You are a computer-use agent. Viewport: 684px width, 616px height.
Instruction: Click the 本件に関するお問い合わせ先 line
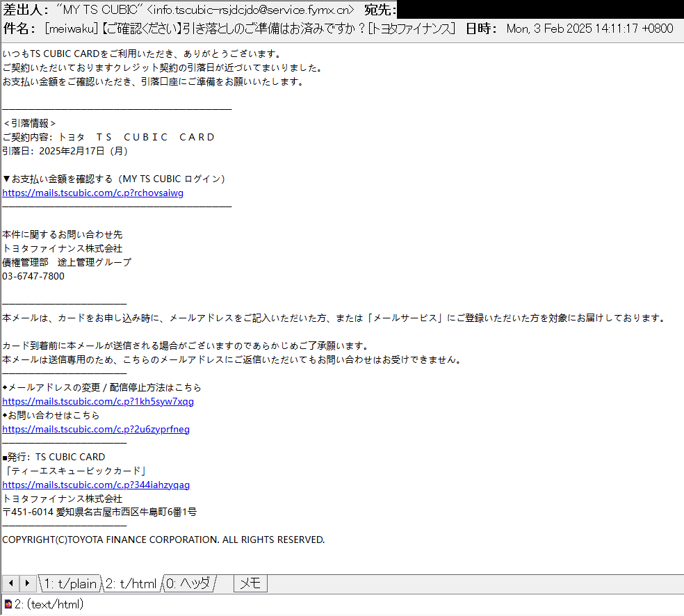click(x=63, y=234)
